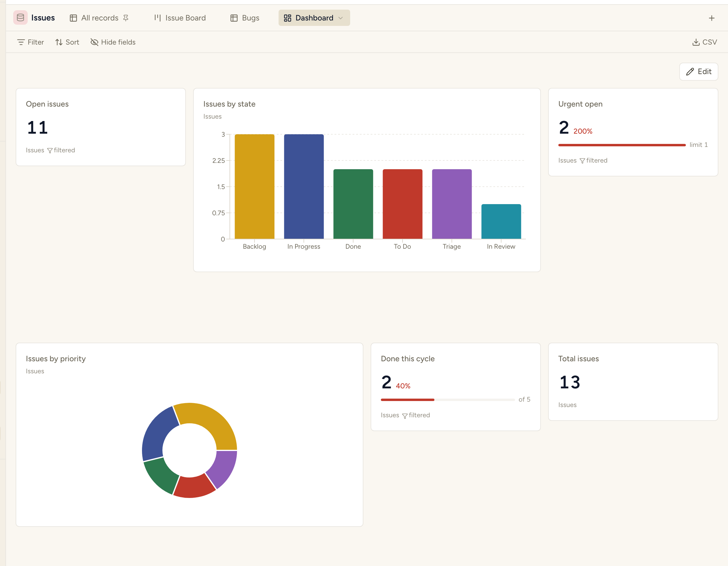Click the Open issues count 11
Image resolution: width=728 pixels, height=566 pixels.
[x=38, y=128]
